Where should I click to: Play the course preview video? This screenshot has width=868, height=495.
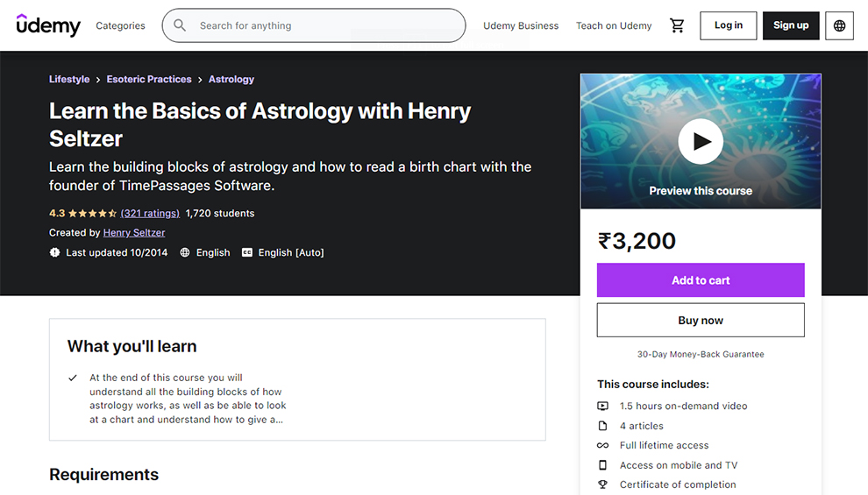click(701, 141)
